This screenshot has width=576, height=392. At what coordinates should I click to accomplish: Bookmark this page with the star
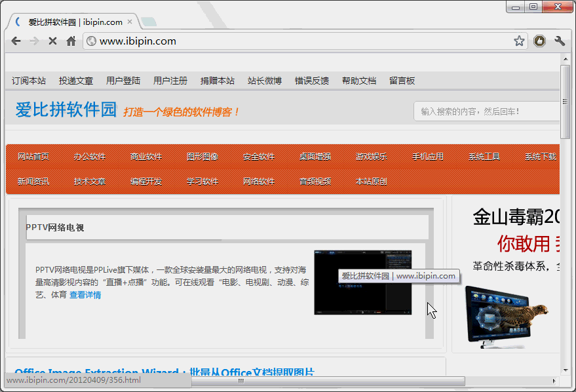coord(519,41)
